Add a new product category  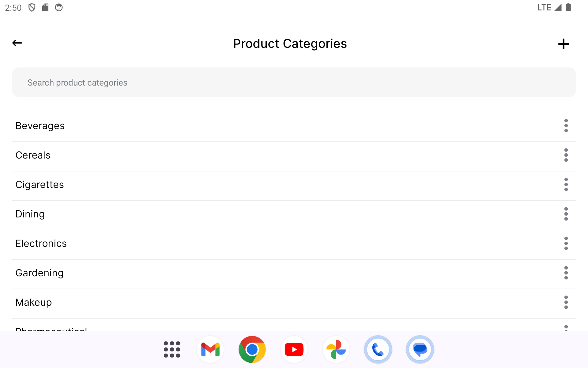pos(563,44)
